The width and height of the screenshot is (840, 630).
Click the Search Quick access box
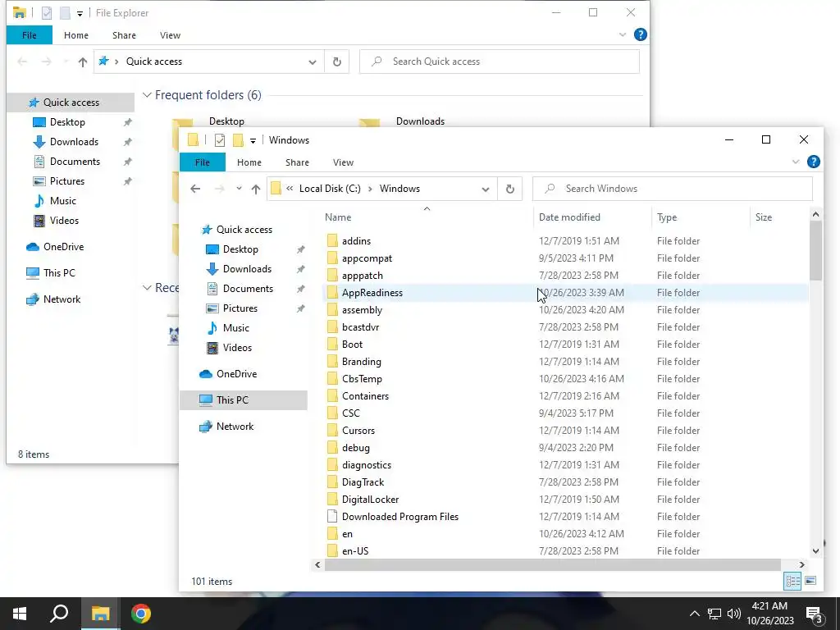coord(500,62)
